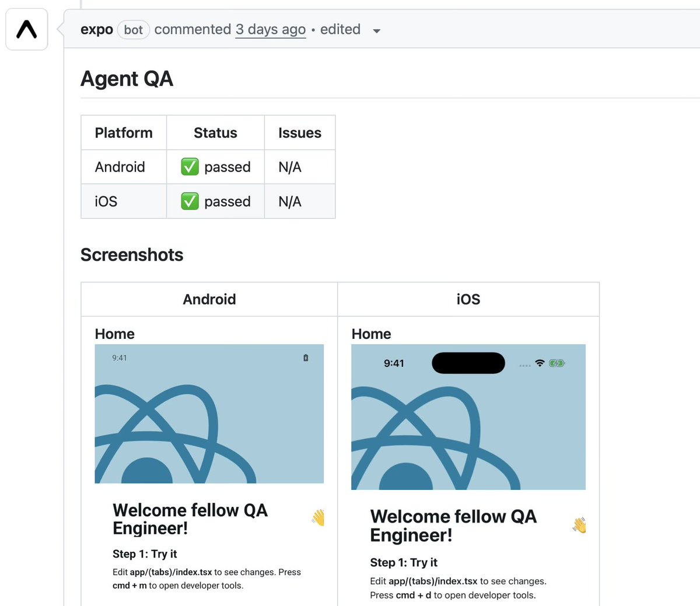Click the Android cell in status table
Viewport: 700px width, 606px height.
[x=124, y=167]
